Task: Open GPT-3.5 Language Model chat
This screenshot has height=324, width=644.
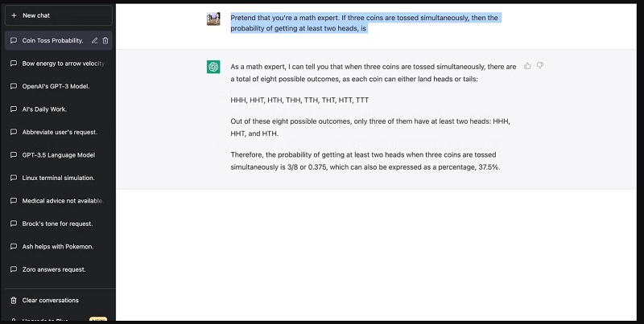Action: click(59, 154)
